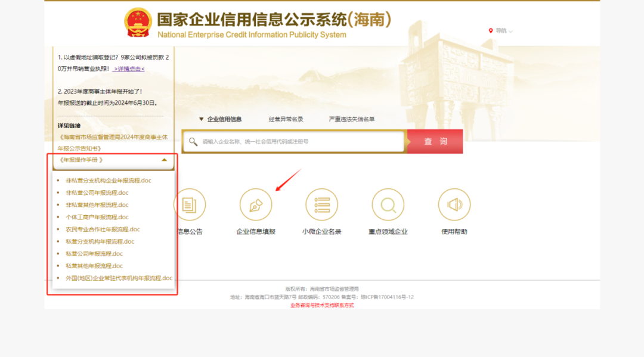This screenshot has width=644, height=357.
Task: Open the 海南省市场监督管理局2024年度 告知书 link
Action: 113,143
